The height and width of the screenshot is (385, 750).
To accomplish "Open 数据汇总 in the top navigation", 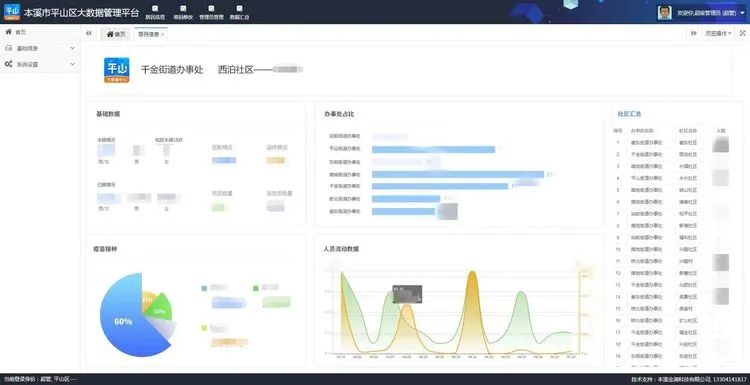I will click(239, 13).
